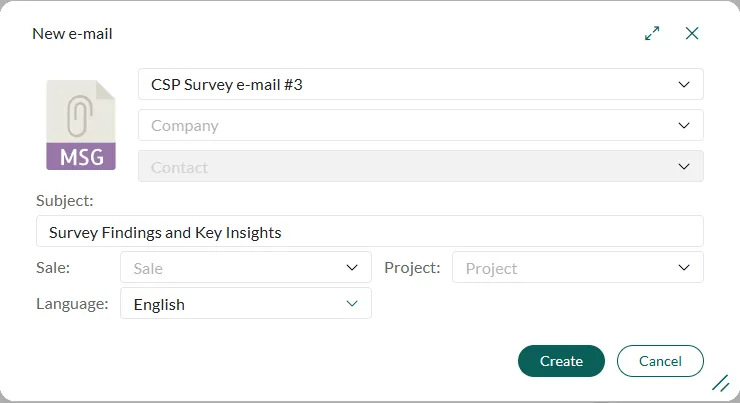Expand the Project dropdown arrow
The image size is (740, 403).
pos(684,268)
